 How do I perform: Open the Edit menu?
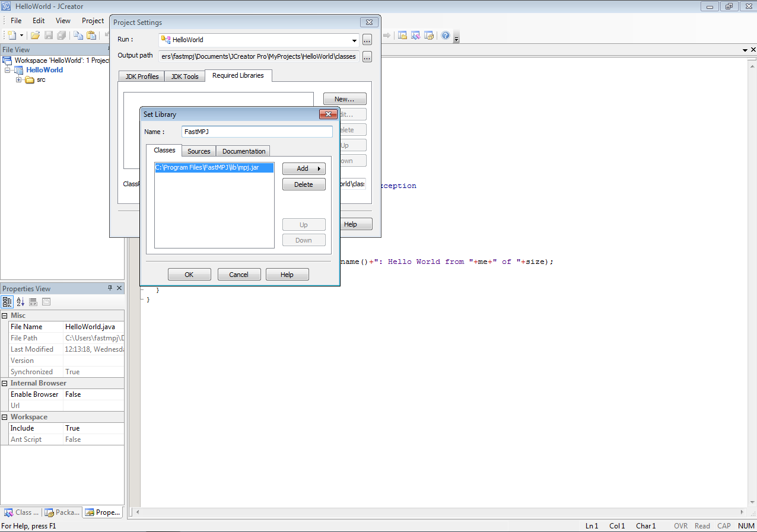[39, 21]
